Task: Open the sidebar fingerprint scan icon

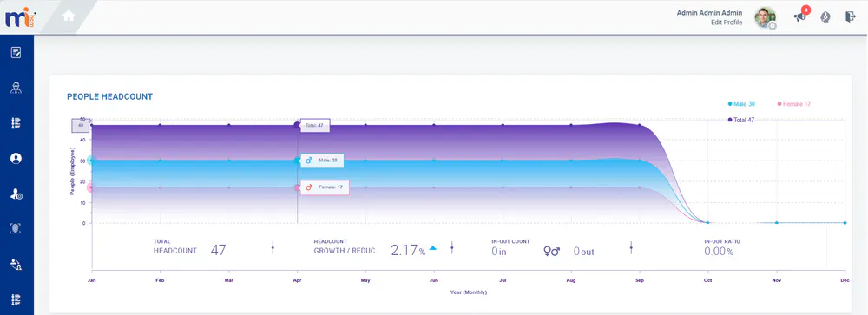Action: click(x=16, y=228)
